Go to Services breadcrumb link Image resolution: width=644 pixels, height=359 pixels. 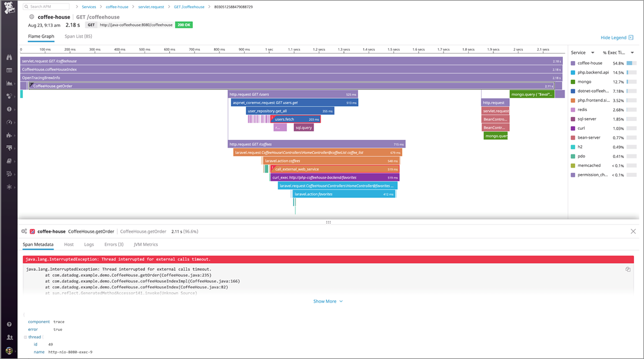pos(89,6)
